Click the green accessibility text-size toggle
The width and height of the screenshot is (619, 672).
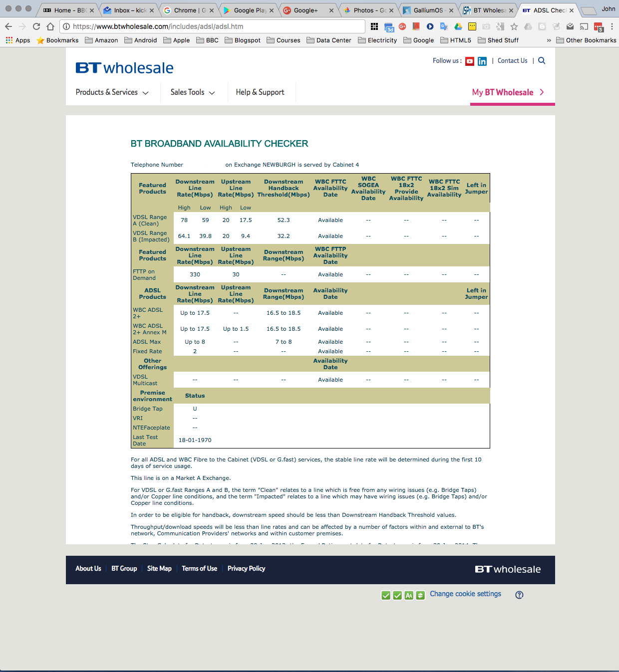[408, 595]
